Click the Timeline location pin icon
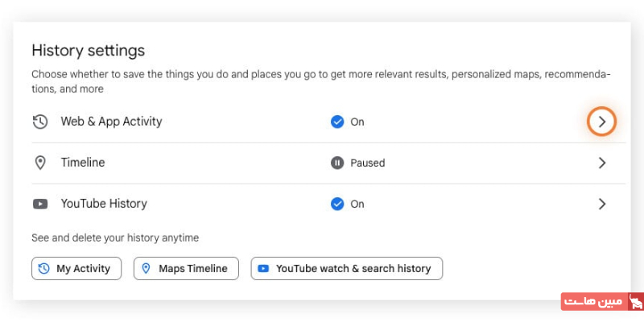 pyautogui.click(x=39, y=163)
